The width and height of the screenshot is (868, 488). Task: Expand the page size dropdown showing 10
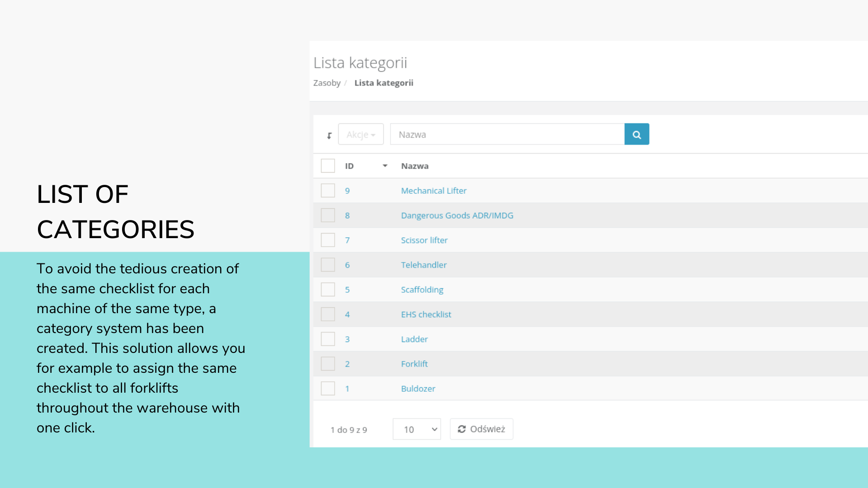pyautogui.click(x=416, y=429)
